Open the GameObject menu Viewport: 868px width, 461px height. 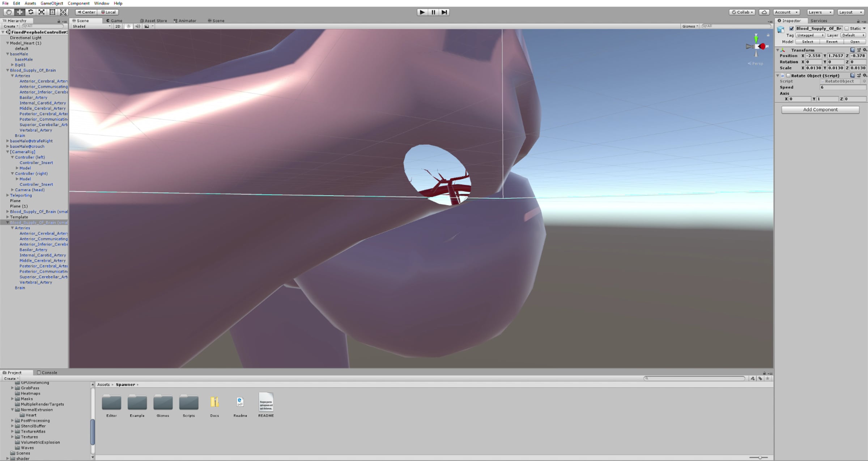pyautogui.click(x=51, y=3)
